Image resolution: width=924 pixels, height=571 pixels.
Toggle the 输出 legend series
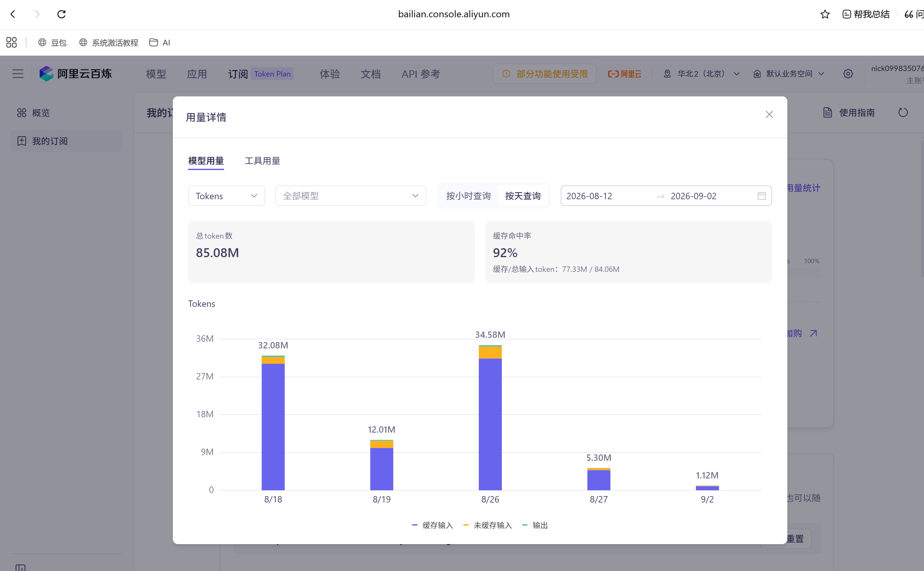(x=535, y=525)
